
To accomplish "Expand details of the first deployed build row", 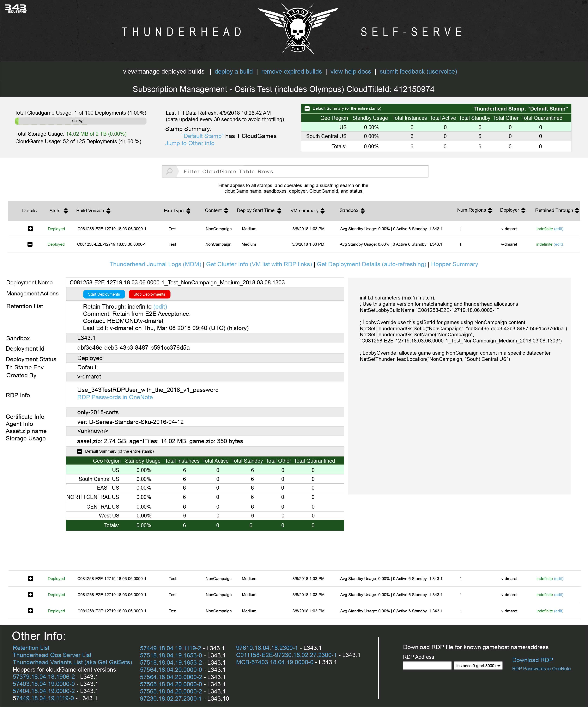I will point(30,229).
